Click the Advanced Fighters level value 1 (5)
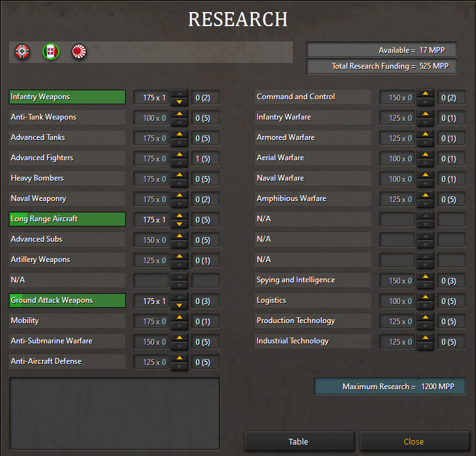Viewport: 476px width, 456px height. coord(205,159)
